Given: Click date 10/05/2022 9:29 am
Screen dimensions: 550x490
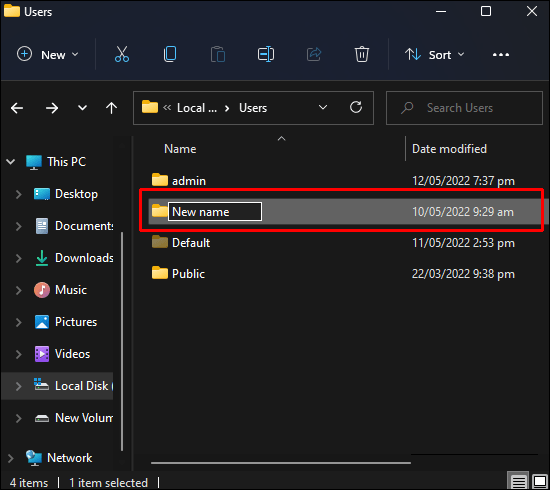Looking at the screenshot, I should click(463, 212).
